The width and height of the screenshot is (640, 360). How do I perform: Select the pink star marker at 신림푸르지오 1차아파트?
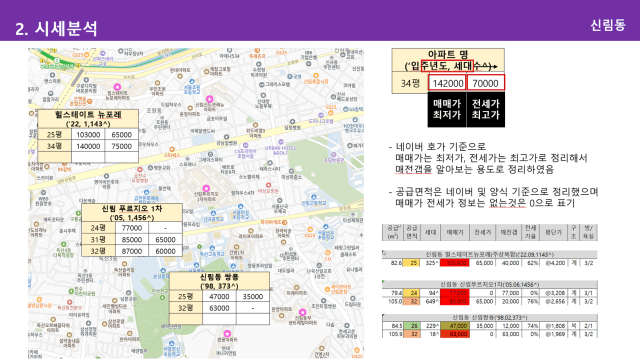pyautogui.click(x=207, y=188)
